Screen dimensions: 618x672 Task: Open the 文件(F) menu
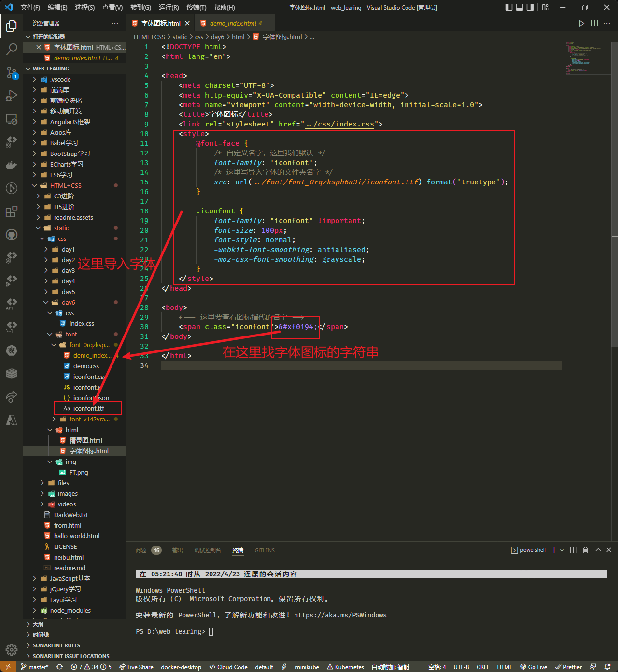click(30, 7)
